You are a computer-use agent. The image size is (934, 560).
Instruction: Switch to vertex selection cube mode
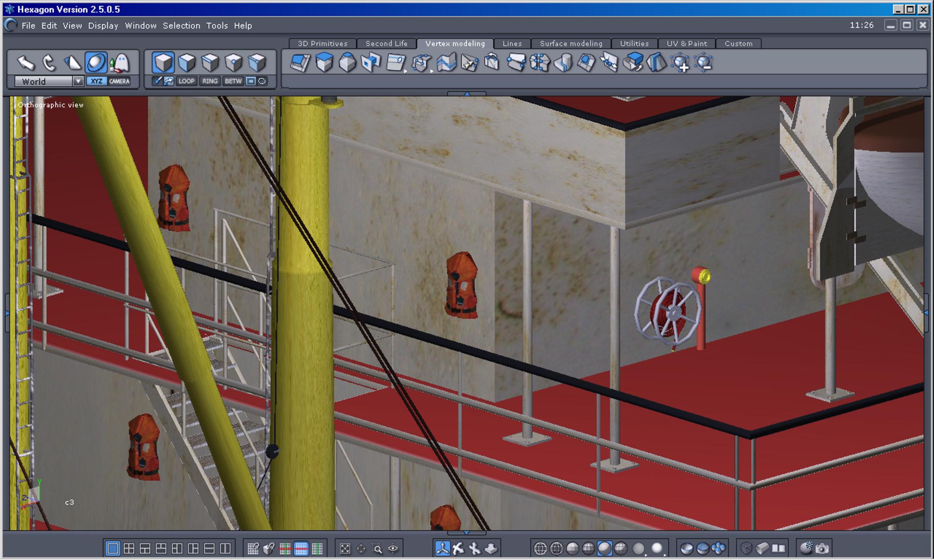point(233,62)
